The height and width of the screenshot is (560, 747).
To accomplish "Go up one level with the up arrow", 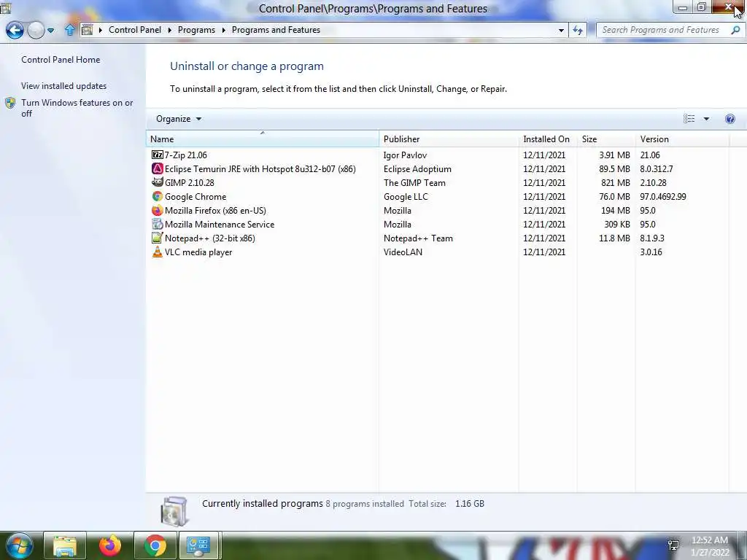I will click(x=69, y=30).
